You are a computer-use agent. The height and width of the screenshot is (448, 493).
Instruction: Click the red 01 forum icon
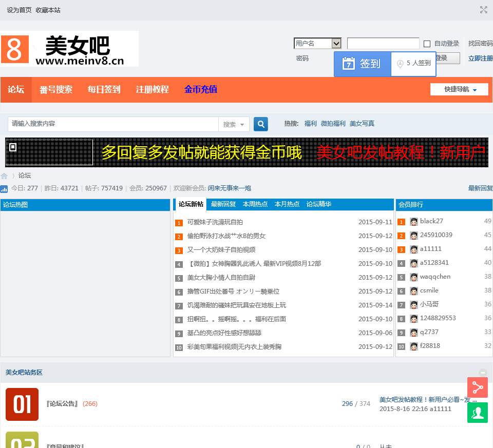[x=22, y=404]
